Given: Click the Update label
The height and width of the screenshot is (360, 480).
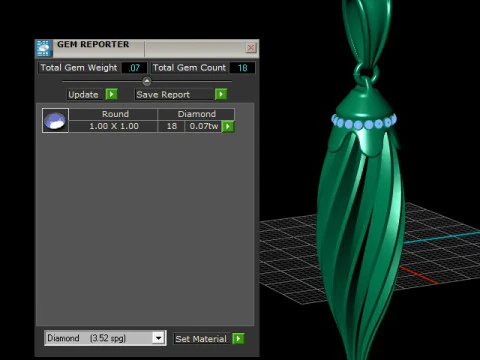Looking at the screenshot, I should point(83,95).
